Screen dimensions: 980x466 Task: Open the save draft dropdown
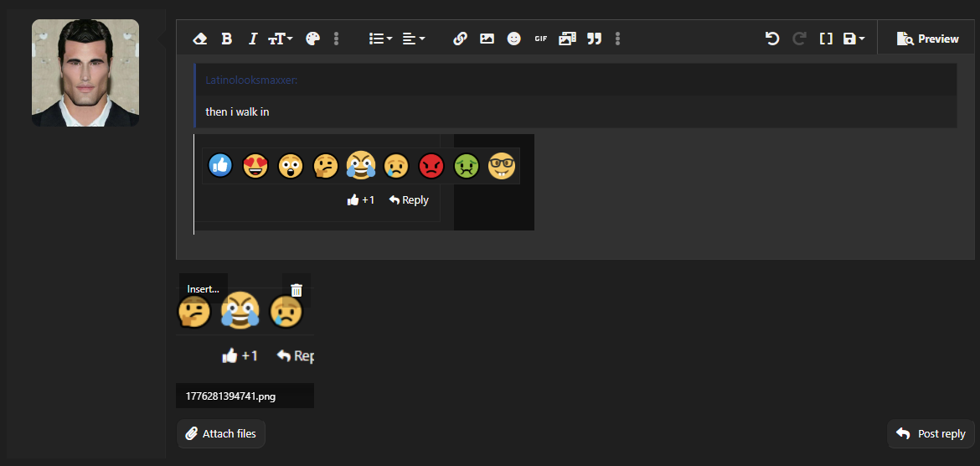854,39
